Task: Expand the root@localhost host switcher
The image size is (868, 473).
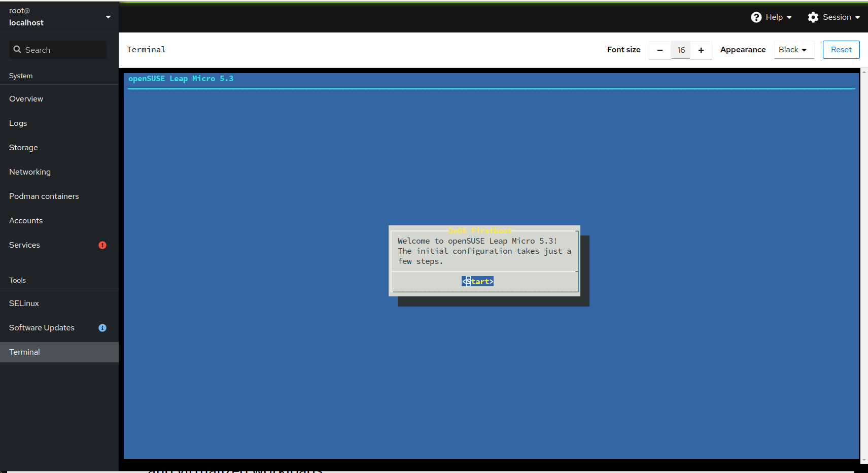Action: 108,16
